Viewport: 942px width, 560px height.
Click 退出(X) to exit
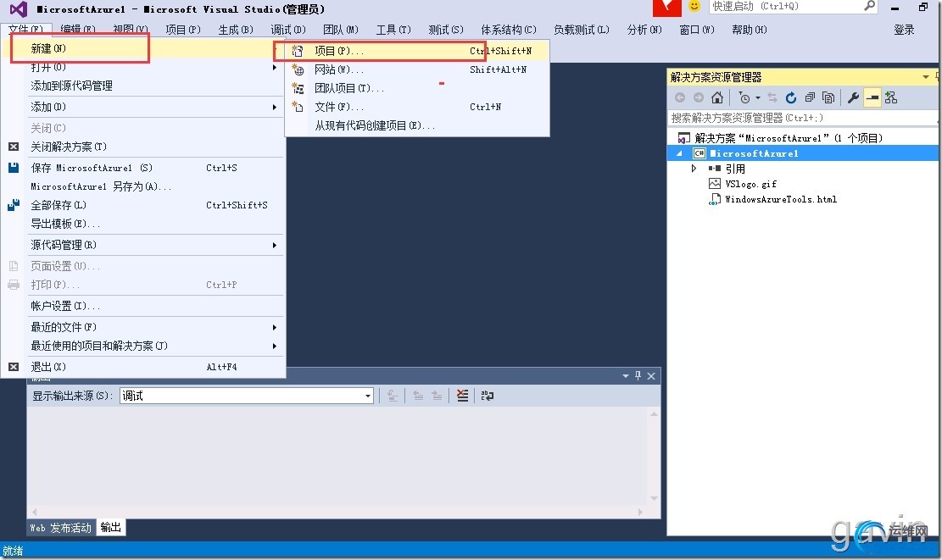(143, 367)
